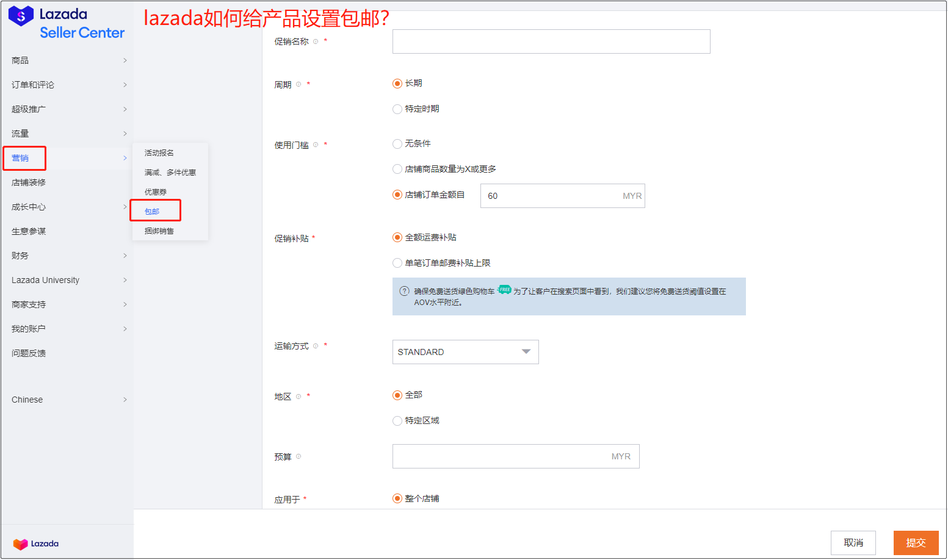Click the 取消 button
Image resolution: width=948 pixels, height=560 pixels.
click(x=853, y=542)
